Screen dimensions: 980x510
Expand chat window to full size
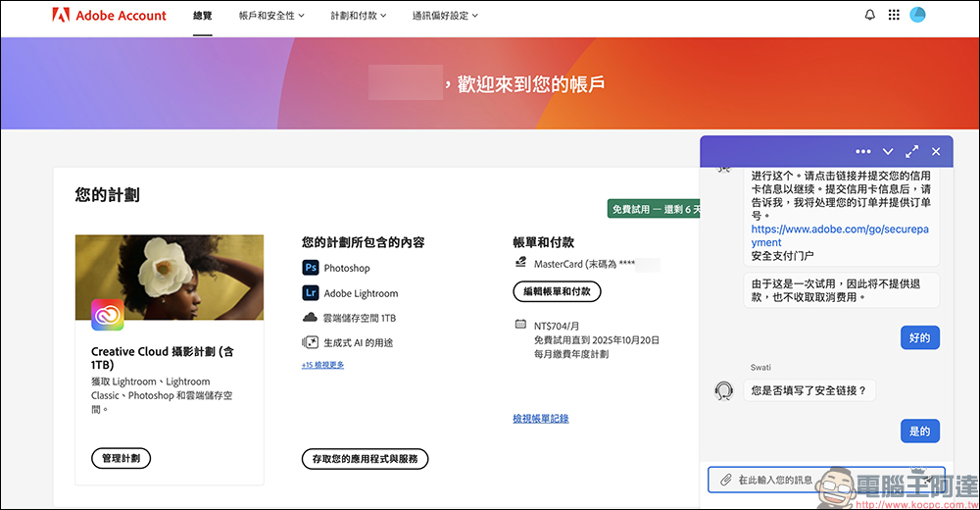(912, 152)
